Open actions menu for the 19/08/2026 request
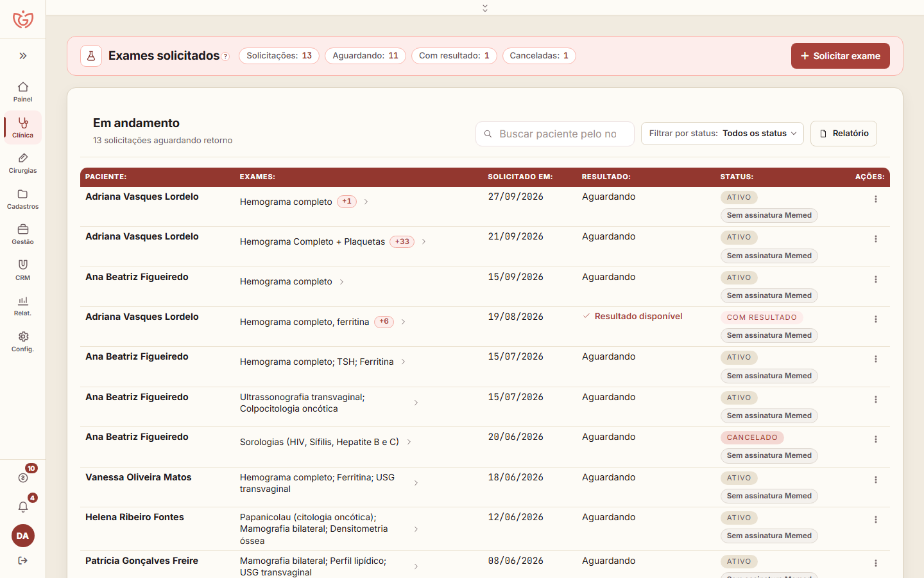 [875, 319]
